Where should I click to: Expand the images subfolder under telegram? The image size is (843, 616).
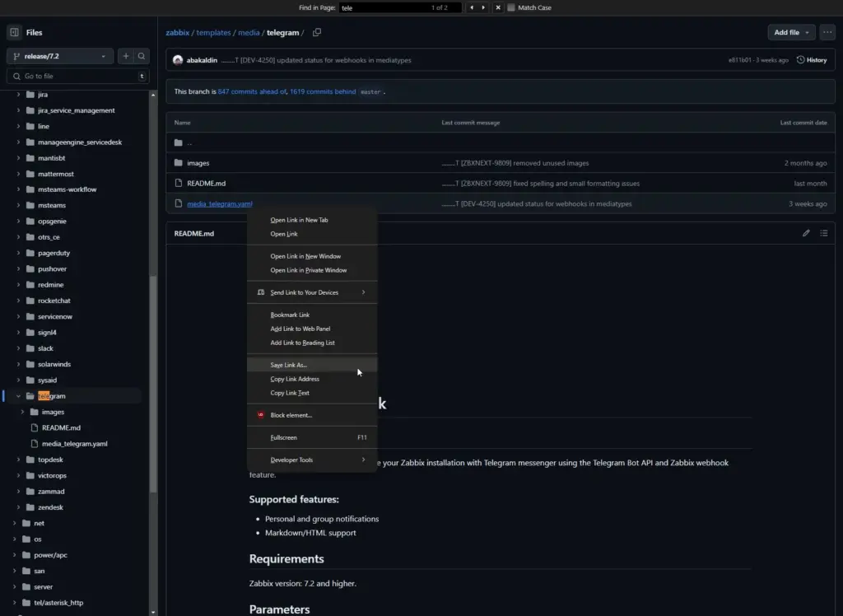pos(22,412)
